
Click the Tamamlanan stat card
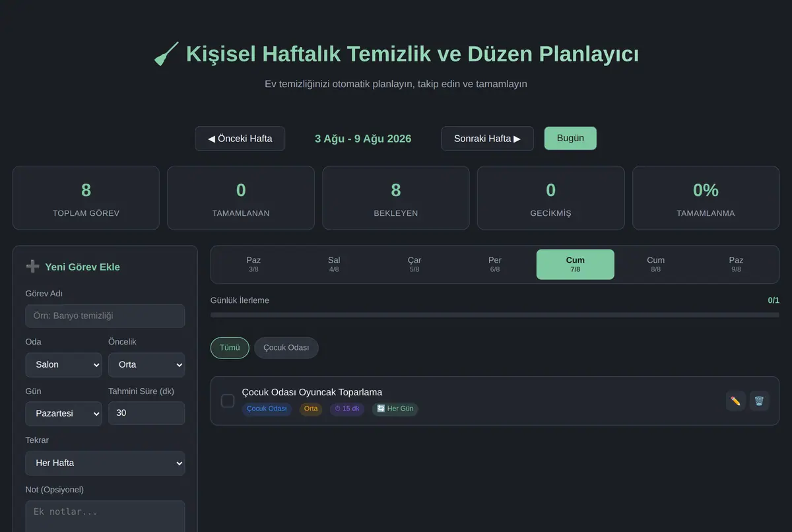coord(241,198)
